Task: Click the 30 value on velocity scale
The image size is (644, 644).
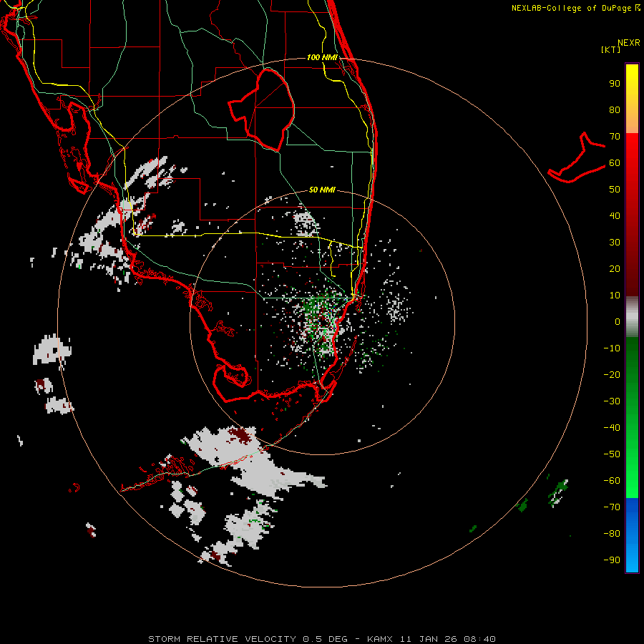Action: (615, 243)
